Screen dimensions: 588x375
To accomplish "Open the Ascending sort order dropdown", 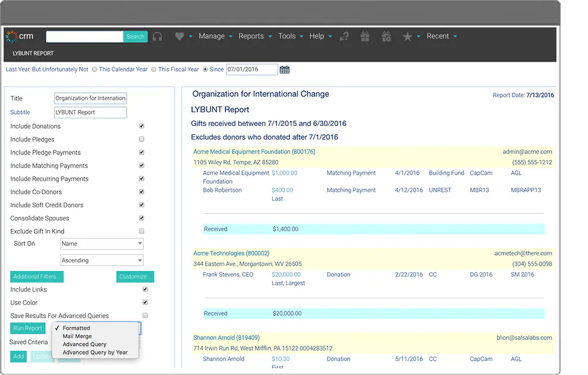I will click(x=102, y=260).
